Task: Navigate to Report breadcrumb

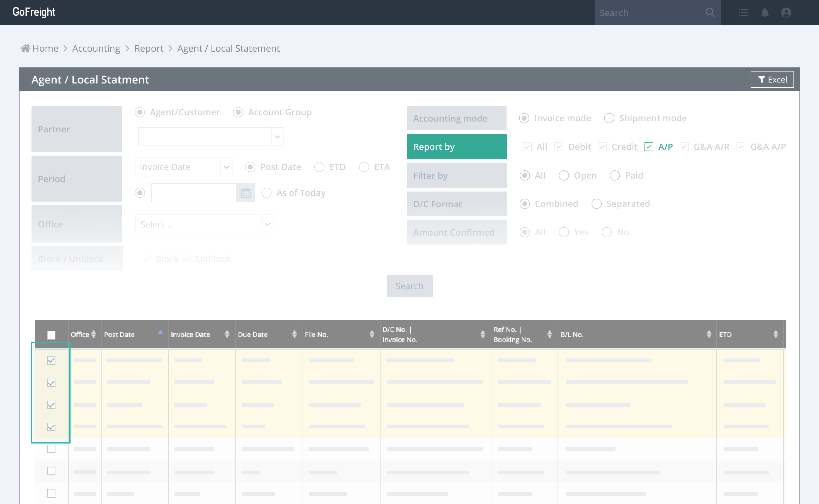Action: click(x=149, y=48)
